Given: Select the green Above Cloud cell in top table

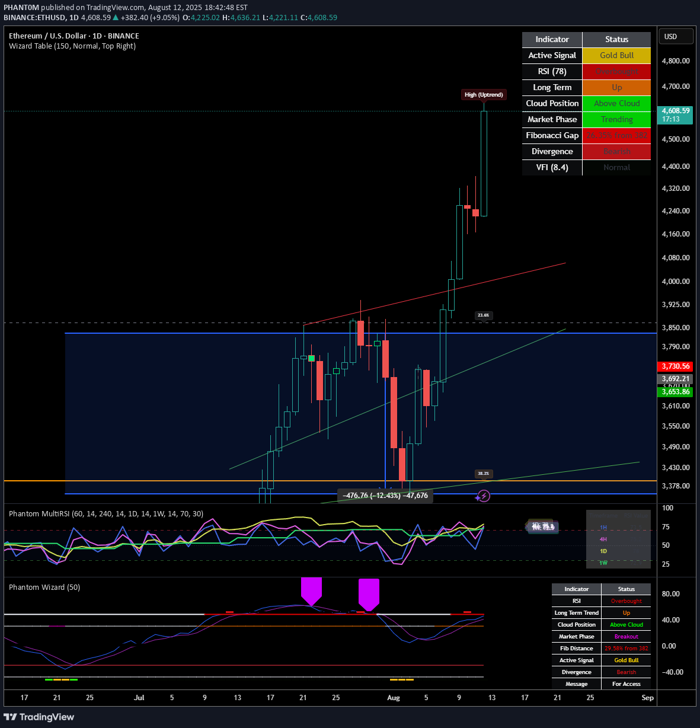Looking at the screenshot, I should [616, 103].
